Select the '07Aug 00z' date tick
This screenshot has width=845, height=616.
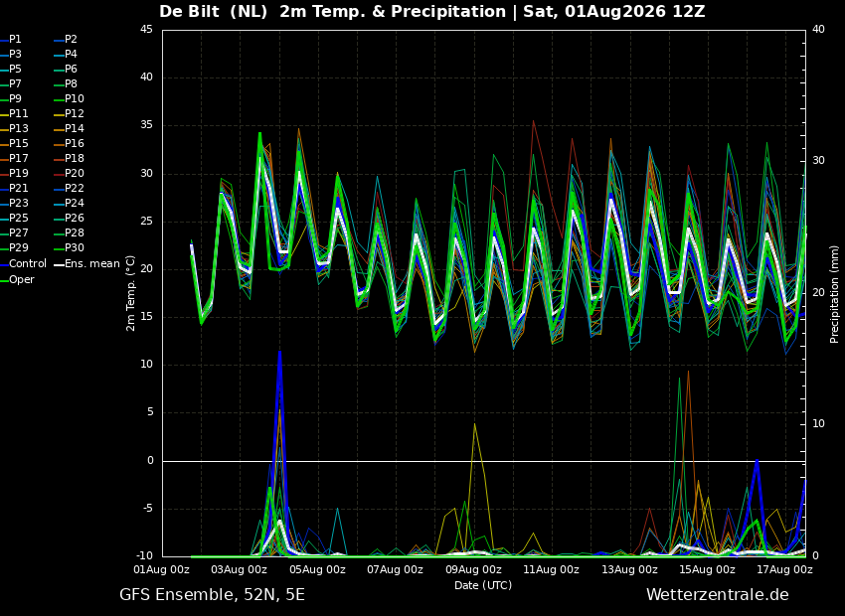(395, 569)
